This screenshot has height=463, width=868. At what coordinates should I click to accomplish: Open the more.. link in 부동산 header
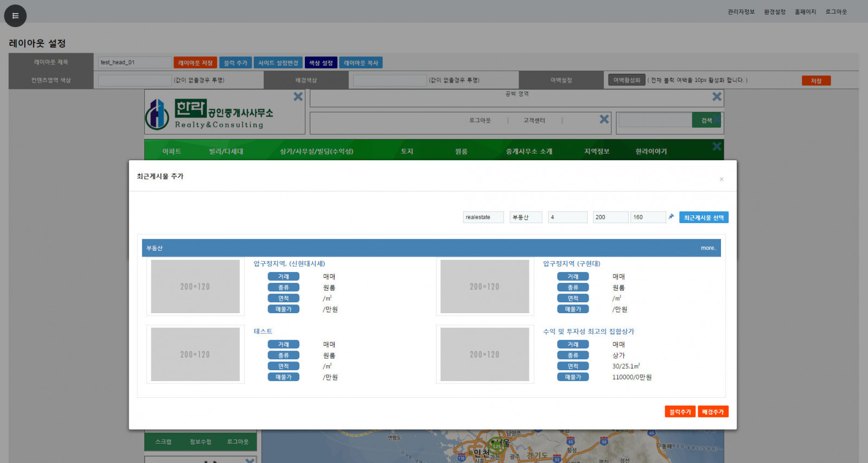pos(708,248)
